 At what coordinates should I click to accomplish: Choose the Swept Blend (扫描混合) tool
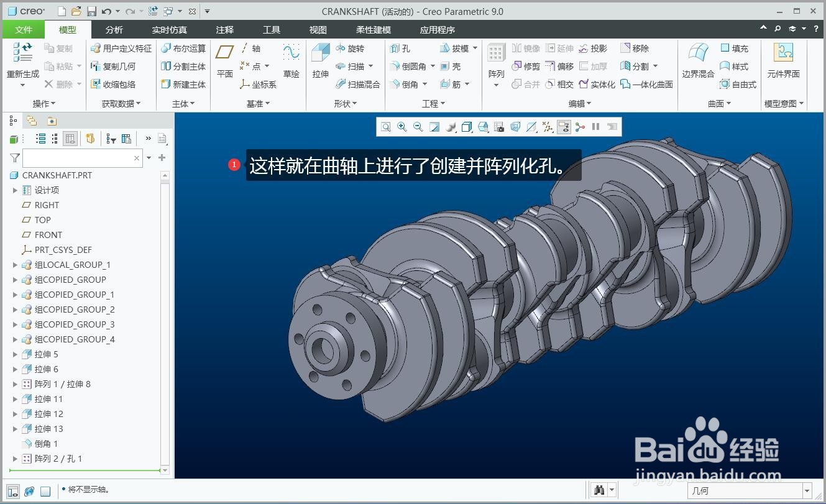(358, 85)
